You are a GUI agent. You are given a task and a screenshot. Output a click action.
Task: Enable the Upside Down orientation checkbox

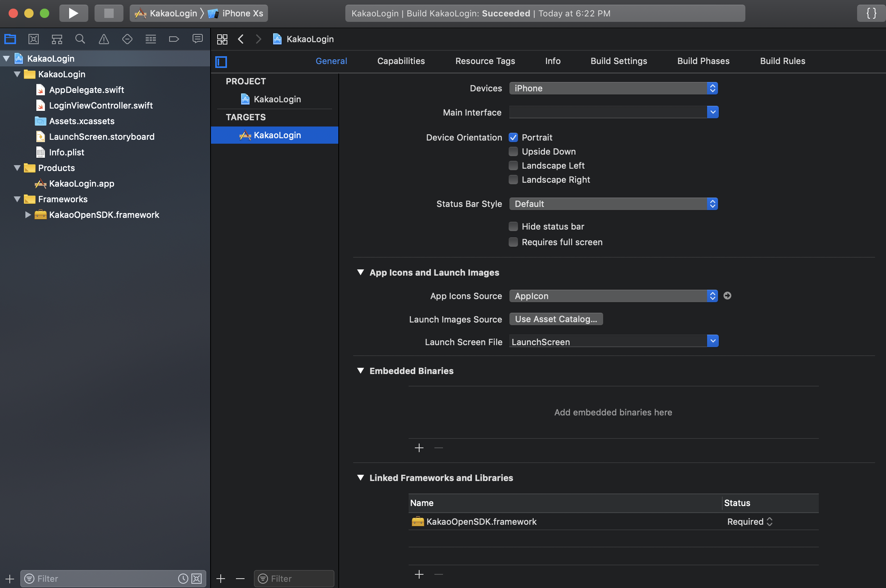point(513,151)
